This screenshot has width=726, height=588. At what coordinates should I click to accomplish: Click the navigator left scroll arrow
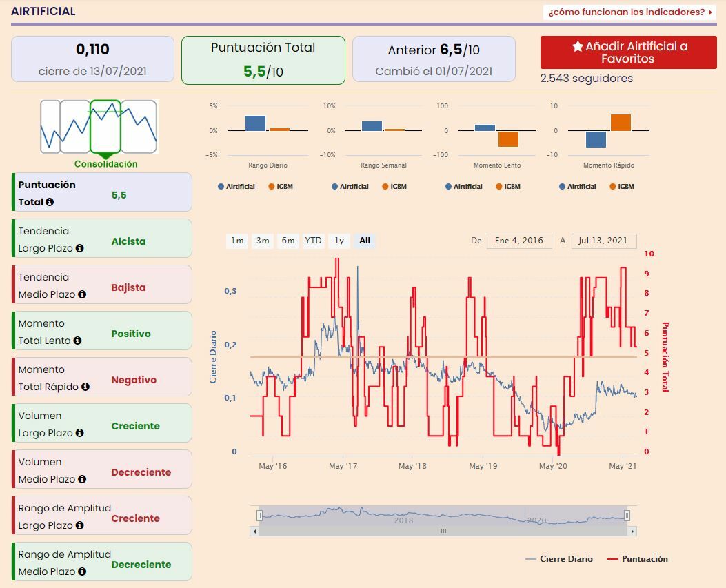click(x=254, y=531)
